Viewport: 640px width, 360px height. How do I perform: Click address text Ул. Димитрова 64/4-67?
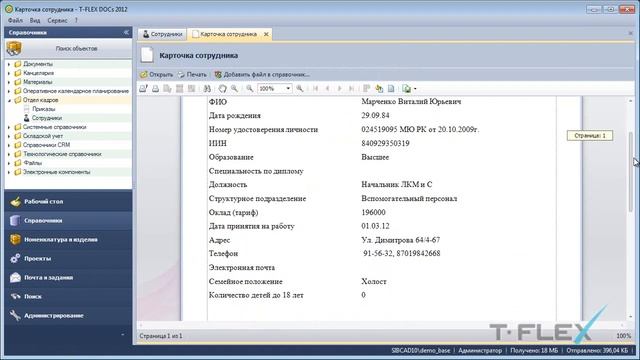(x=400, y=240)
